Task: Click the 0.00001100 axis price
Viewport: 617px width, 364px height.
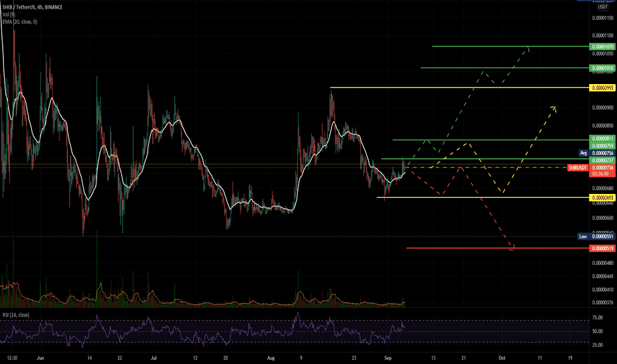Action: (x=603, y=36)
